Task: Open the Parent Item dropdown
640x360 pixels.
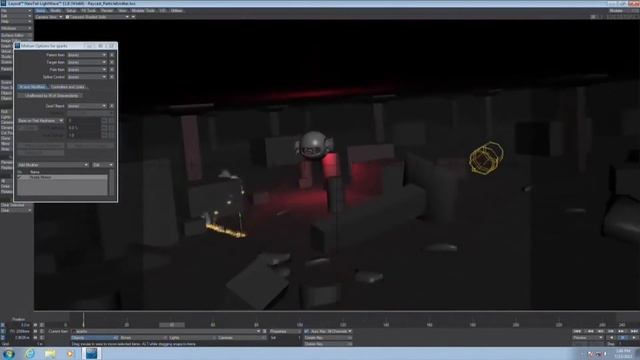Action: 87,55
